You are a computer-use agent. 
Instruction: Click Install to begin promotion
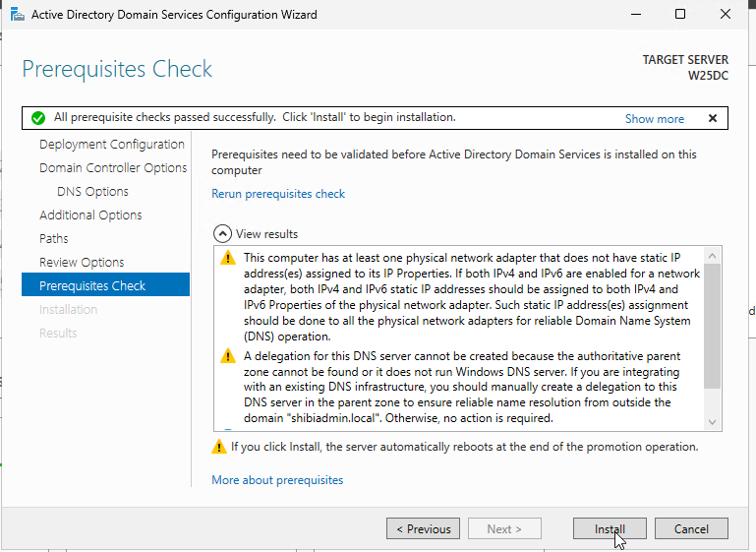[x=610, y=528]
